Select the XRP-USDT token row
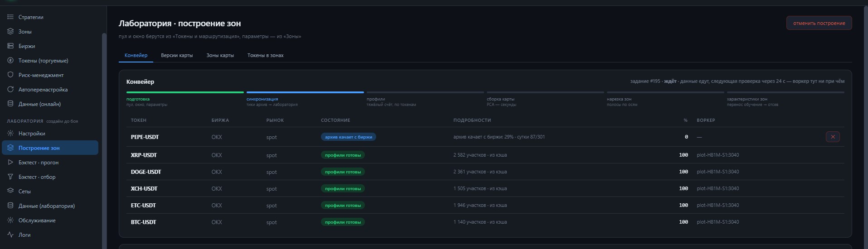 tap(485, 155)
